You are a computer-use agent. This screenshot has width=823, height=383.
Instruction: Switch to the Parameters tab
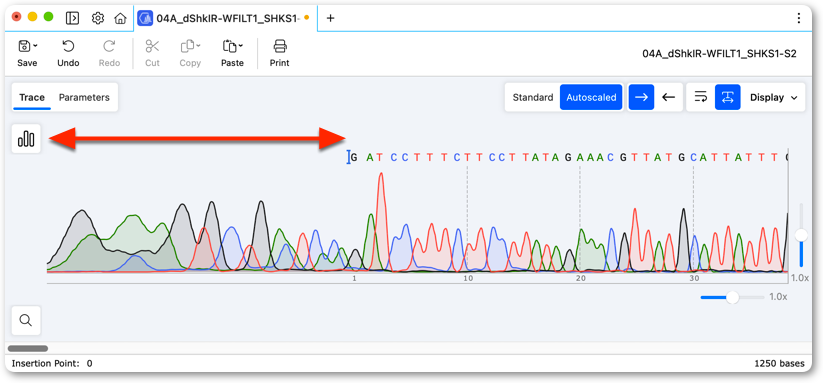(84, 97)
